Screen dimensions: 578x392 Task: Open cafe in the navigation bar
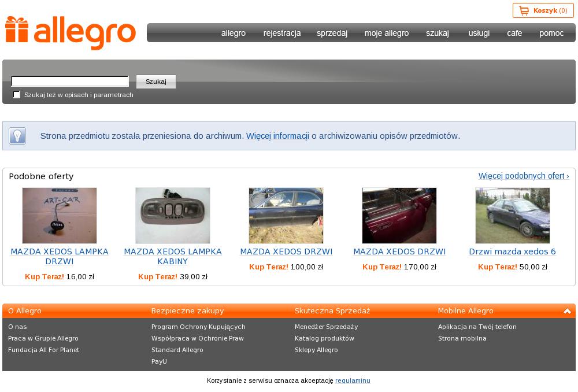(x=514, y=33)
